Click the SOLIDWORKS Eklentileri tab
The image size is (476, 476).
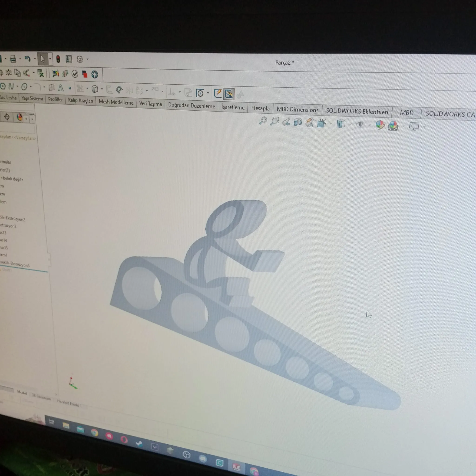point(357,111)
